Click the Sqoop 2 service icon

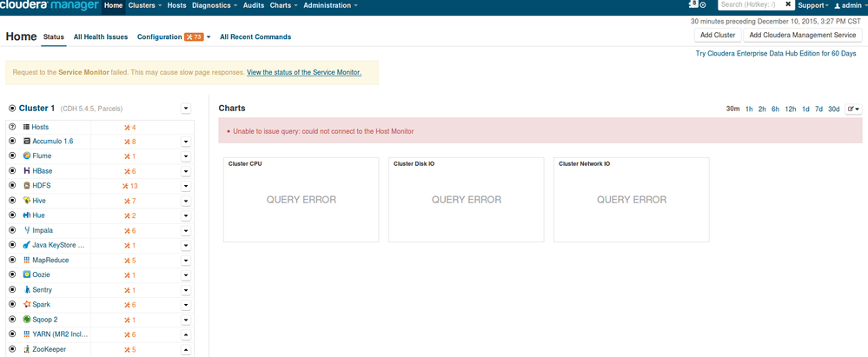[x=27, y=320]
